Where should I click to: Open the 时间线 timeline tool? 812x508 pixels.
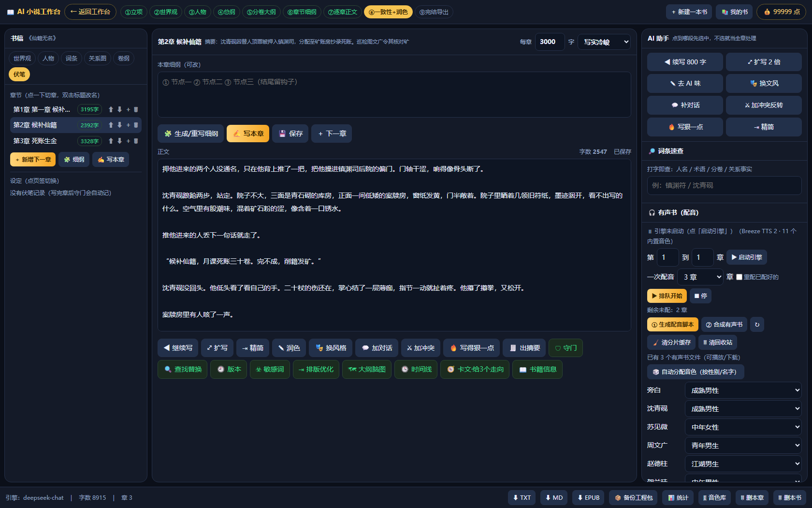[x=416, y=369]
